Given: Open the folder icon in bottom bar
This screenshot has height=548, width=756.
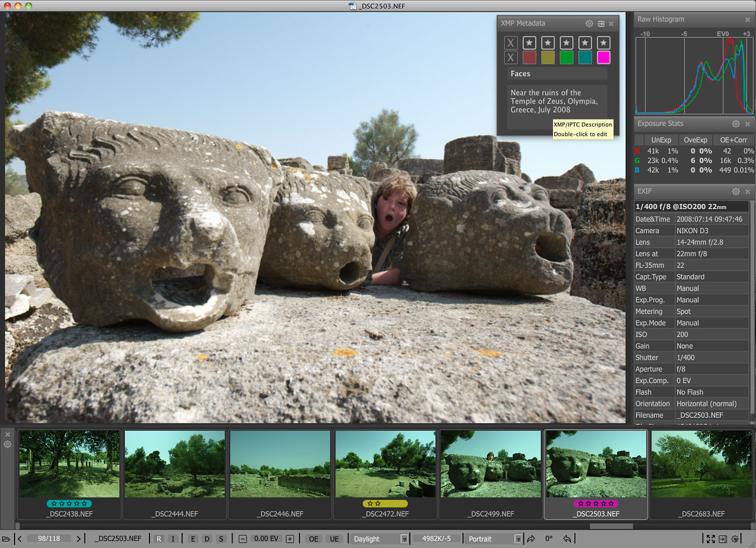Looking at the screenshot, I should (6, 539).
